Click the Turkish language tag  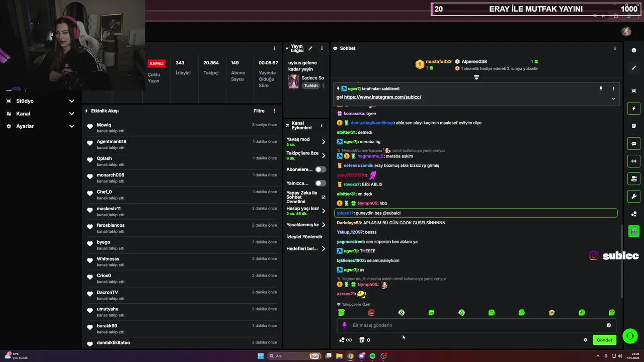coord(311,85)
